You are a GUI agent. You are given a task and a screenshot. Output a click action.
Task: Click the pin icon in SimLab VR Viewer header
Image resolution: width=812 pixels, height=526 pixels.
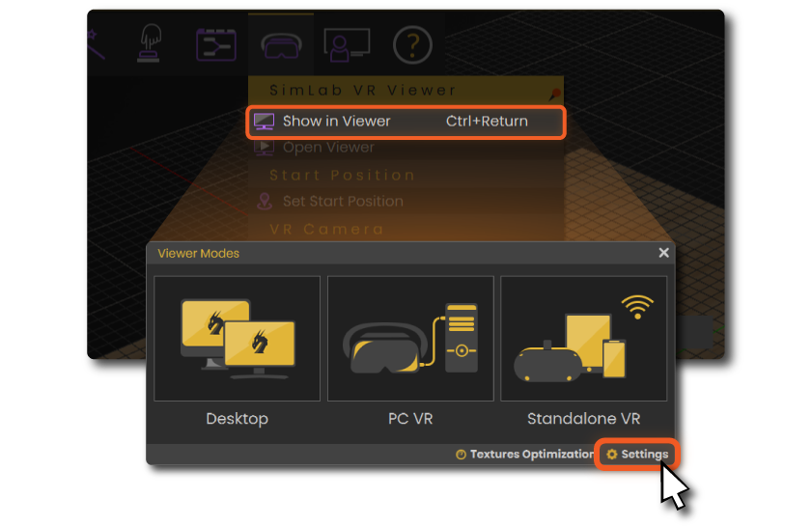tap(554, 94)
